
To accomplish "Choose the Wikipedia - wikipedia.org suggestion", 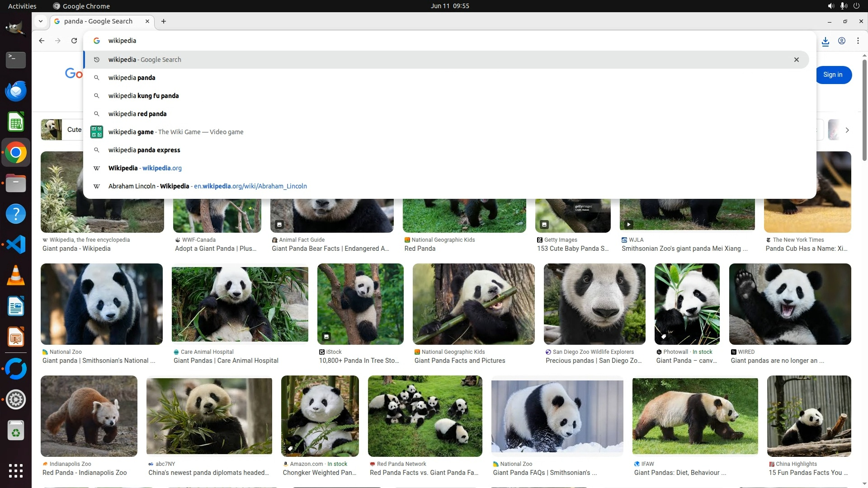I will coord(145,168).
